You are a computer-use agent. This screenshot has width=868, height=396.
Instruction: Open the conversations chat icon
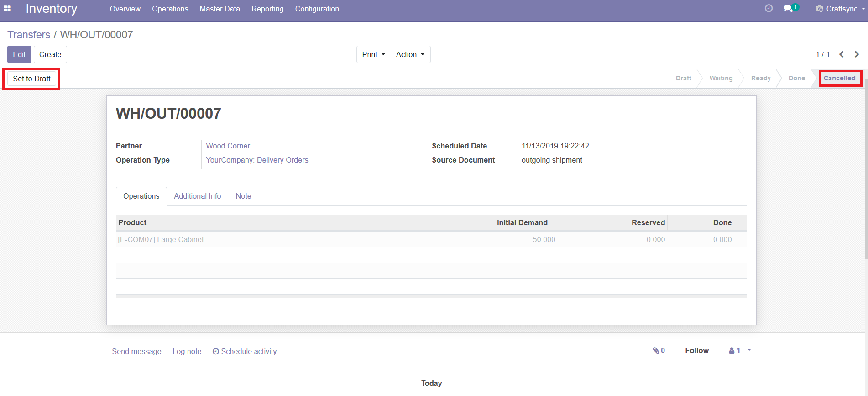(788, 9)
